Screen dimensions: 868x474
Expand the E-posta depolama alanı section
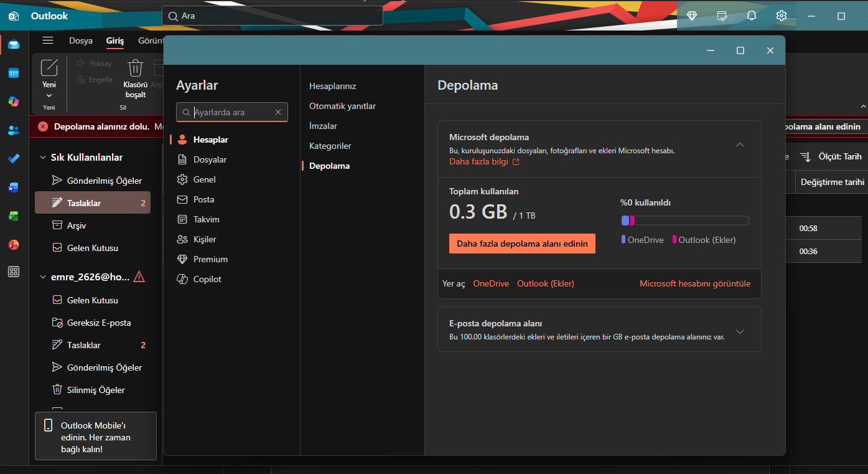click(x=740, y=331)
